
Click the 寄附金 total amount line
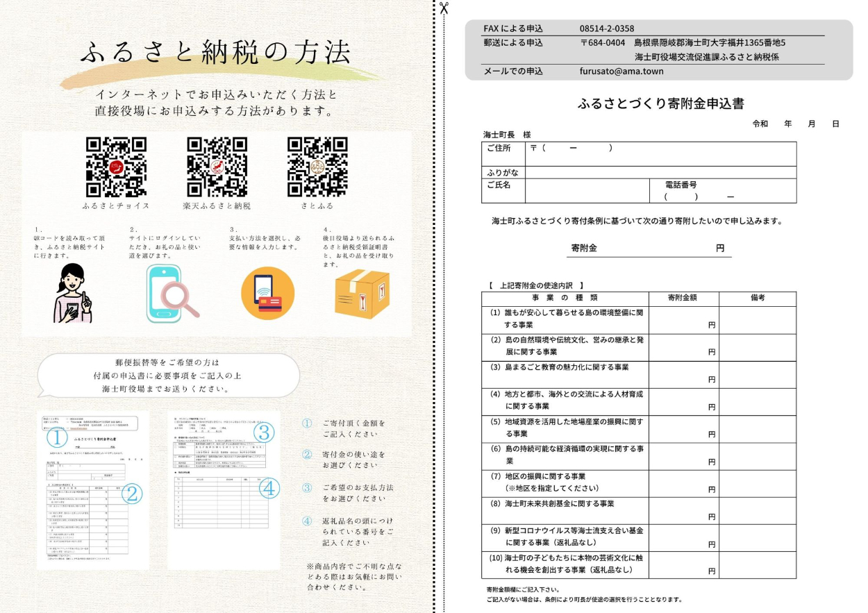[x=649, y=249]
